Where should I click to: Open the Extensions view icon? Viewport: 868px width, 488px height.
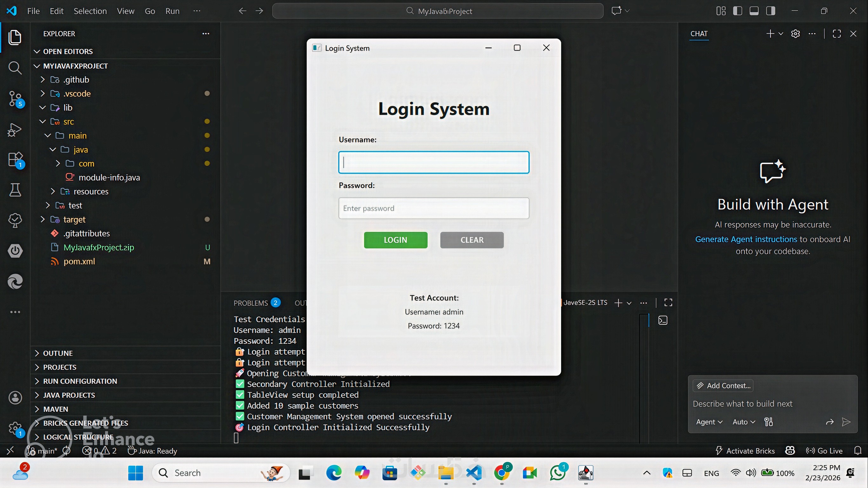click(15, 159)
